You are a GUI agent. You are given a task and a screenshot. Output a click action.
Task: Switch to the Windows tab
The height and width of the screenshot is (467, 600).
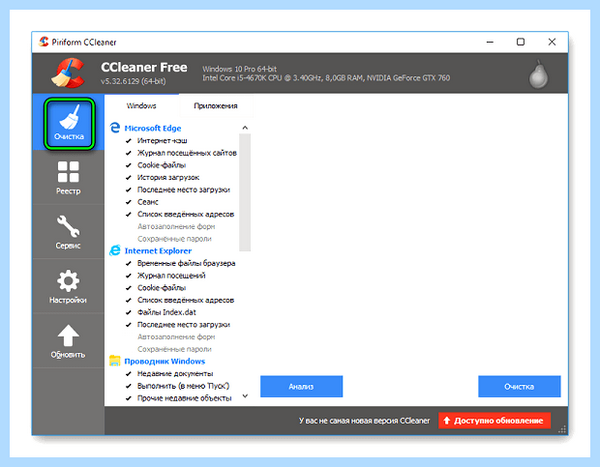[x=141, y=106]
